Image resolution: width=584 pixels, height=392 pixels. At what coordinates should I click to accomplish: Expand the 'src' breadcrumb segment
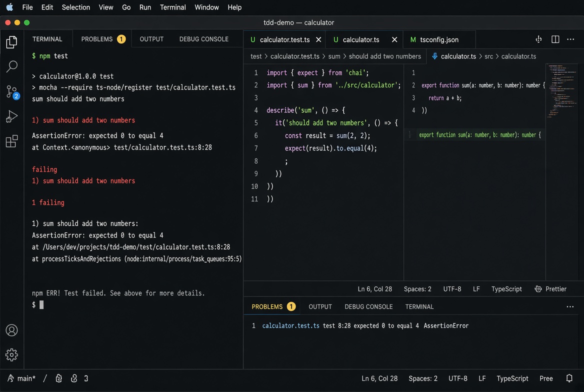[x=488, y=56]
